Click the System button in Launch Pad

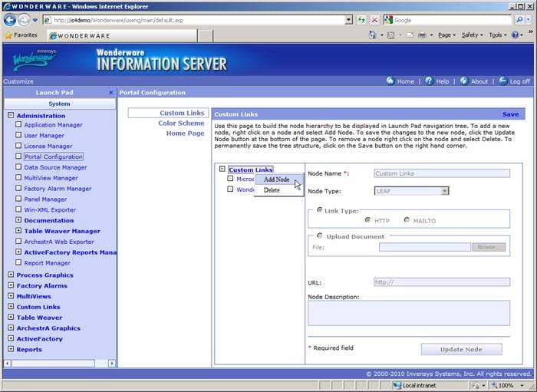(x=60, y=104)
